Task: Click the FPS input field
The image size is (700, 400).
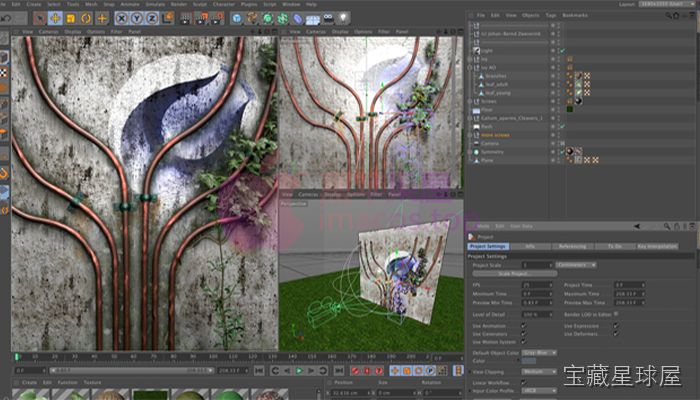Action: [x=538, y=285]
